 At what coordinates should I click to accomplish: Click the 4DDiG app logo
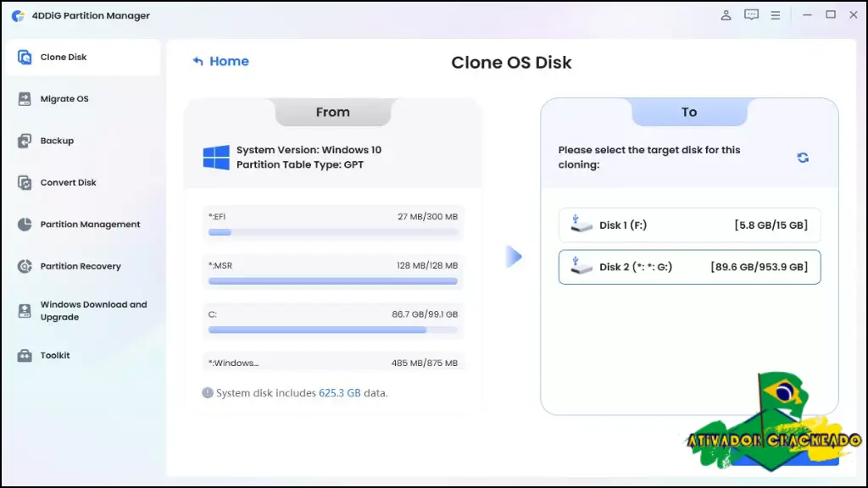(x=18, y=15)
